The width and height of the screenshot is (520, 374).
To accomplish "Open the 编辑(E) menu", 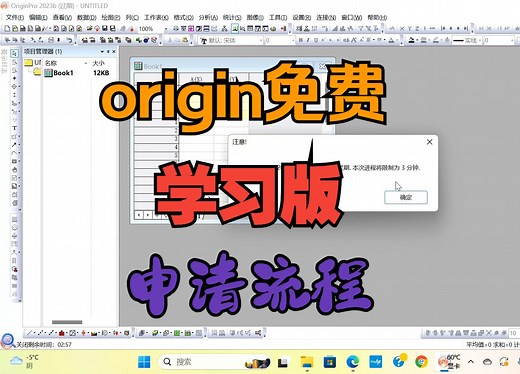I will click(x=38, y=17).
